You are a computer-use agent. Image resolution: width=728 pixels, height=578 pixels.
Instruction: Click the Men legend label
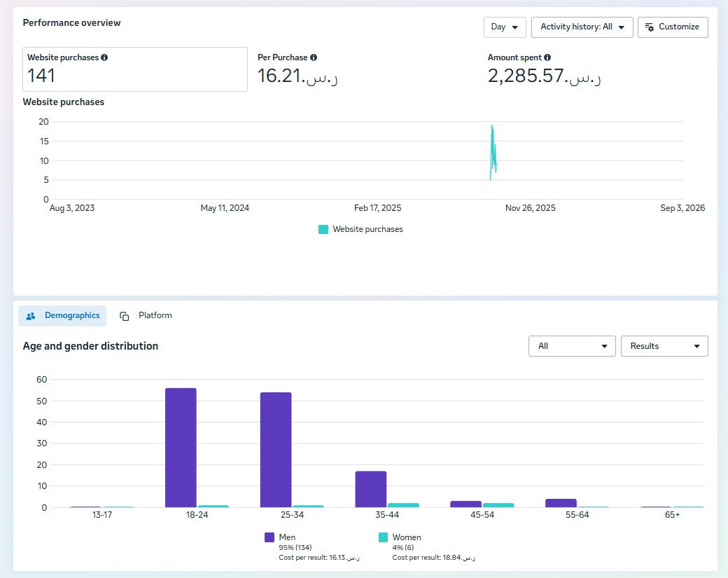(x=287, y=537)
